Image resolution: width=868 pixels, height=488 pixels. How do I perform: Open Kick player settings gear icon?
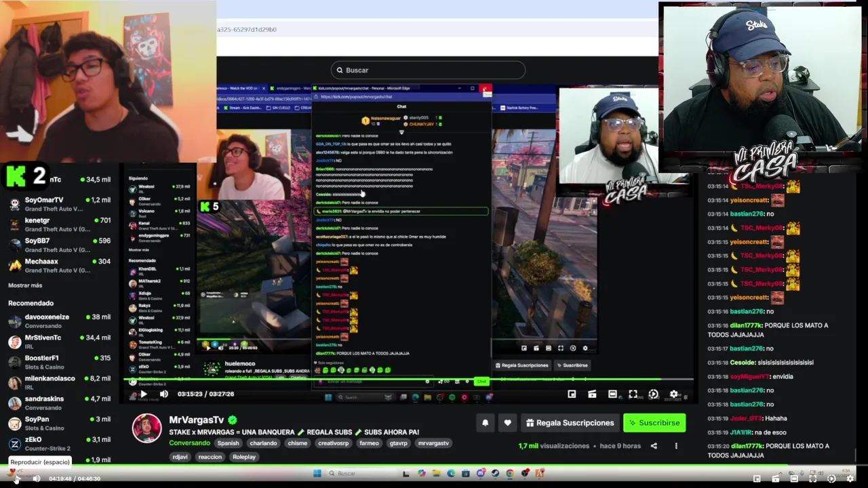click(x=673, y=394)
